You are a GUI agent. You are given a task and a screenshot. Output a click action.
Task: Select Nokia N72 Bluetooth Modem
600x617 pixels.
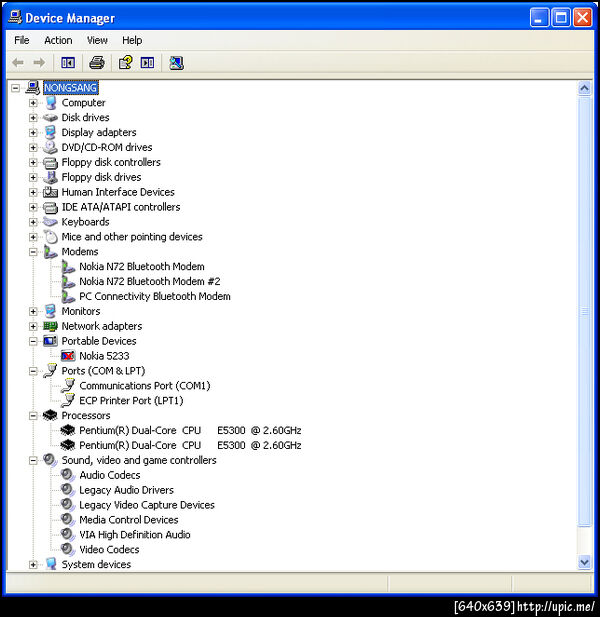tap(142, 266)
